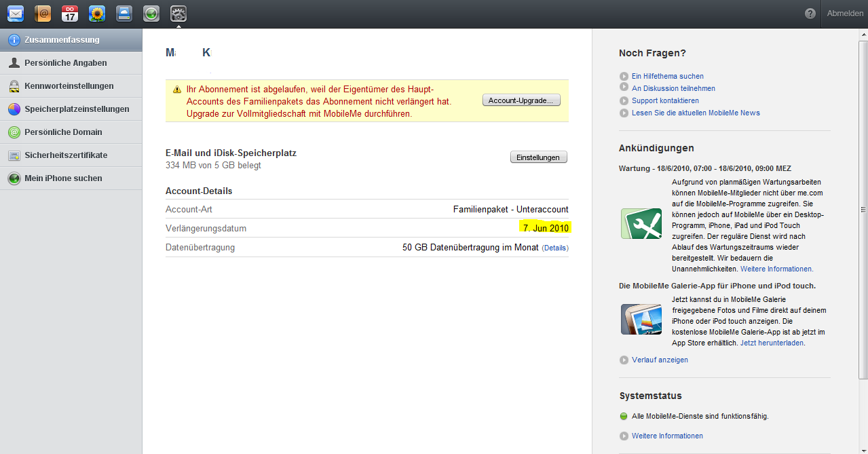Open the MobileMe Mail app icon

(x=16, y=13)
